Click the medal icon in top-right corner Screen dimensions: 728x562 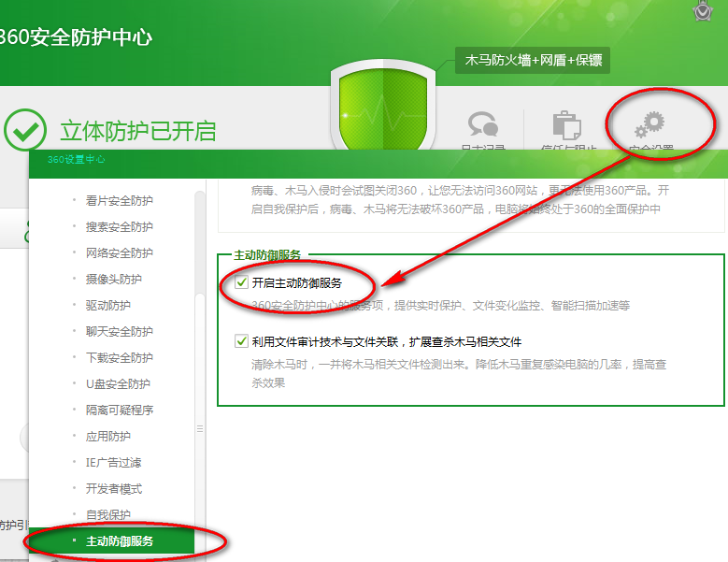pyautogui.click(x=705, y=10)
